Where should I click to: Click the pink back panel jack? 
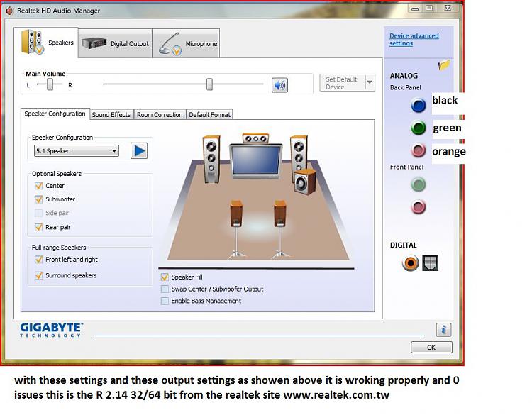[419, 150]
